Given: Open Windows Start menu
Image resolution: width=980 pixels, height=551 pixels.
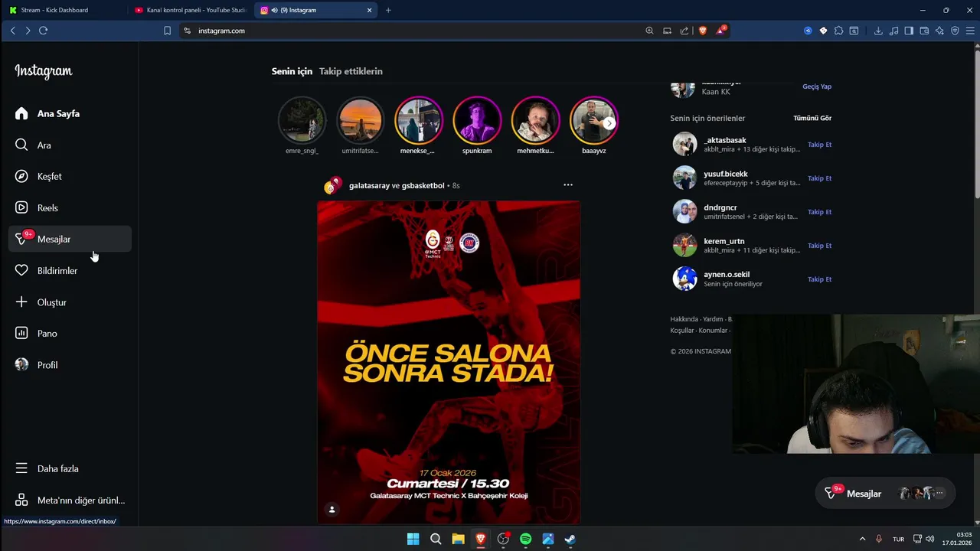Looking at the screenshot, I should point(413,539).
